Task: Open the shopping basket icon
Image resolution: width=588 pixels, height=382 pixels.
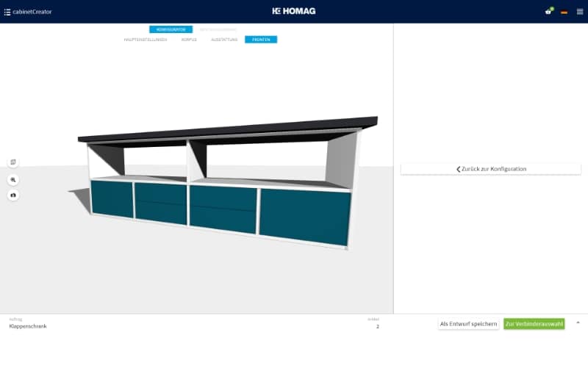Action: 548,11
